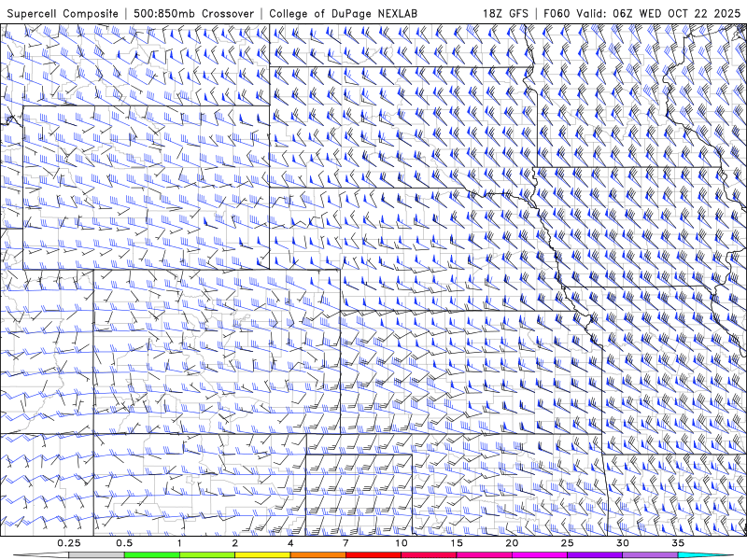Click the 0.25 legend value

coord(69,543)
